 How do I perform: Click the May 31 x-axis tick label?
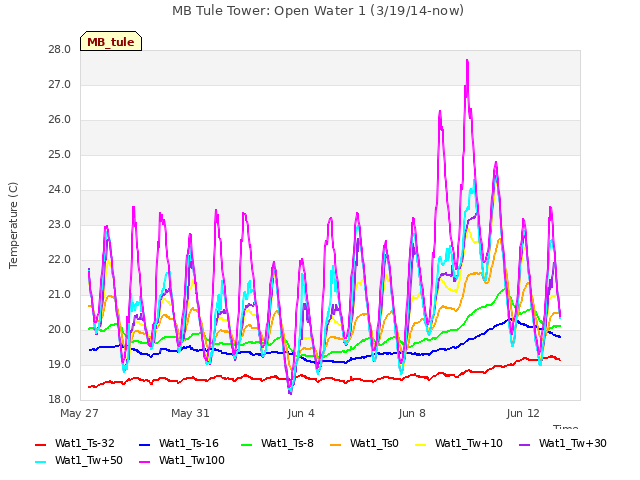190,413
